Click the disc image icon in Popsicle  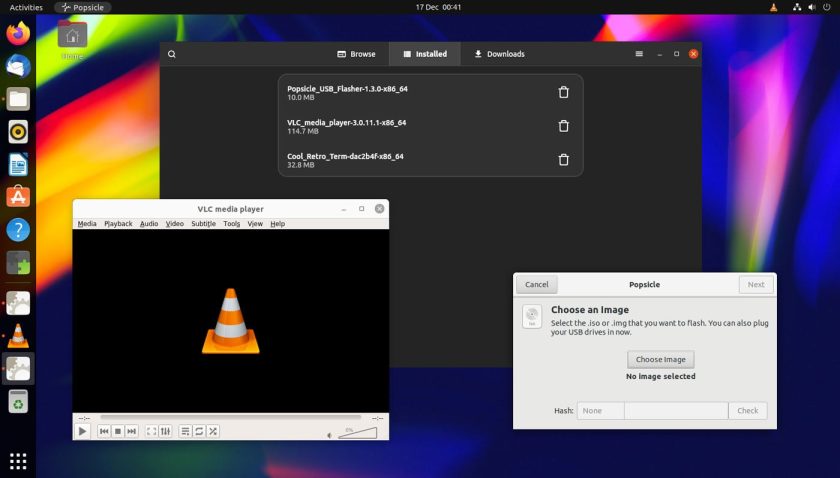point(532,316)
